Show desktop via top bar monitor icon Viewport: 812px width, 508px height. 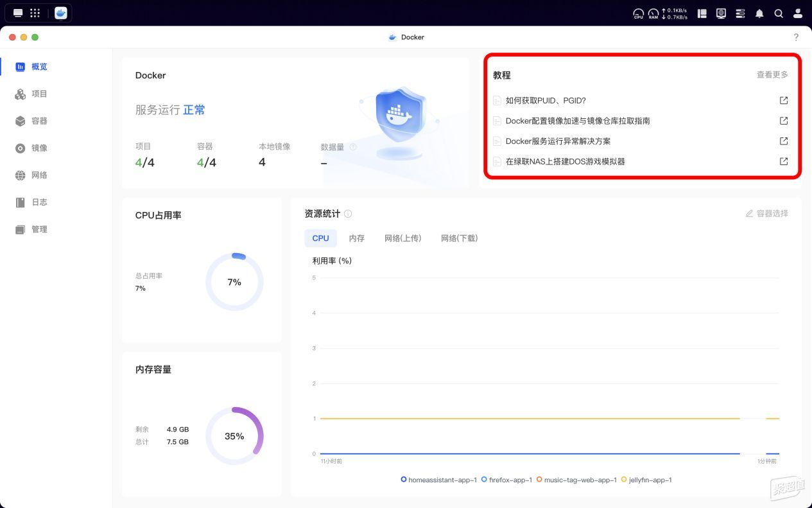click(18, 13)
